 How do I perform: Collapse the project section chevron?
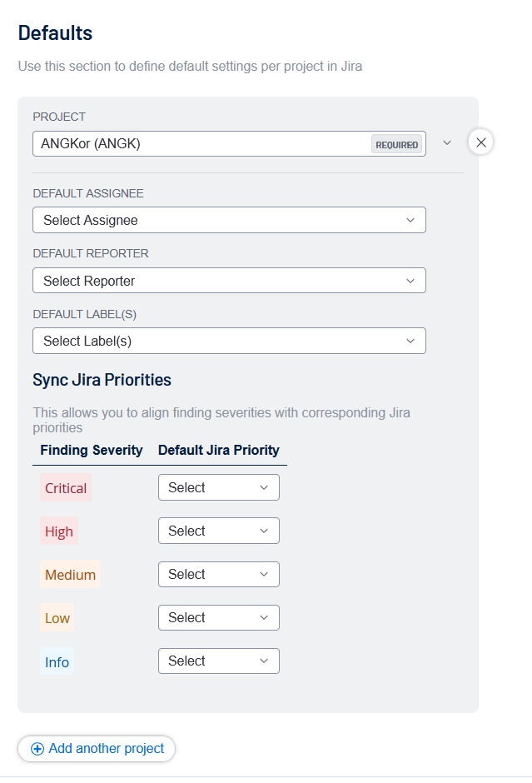point(447,142)
